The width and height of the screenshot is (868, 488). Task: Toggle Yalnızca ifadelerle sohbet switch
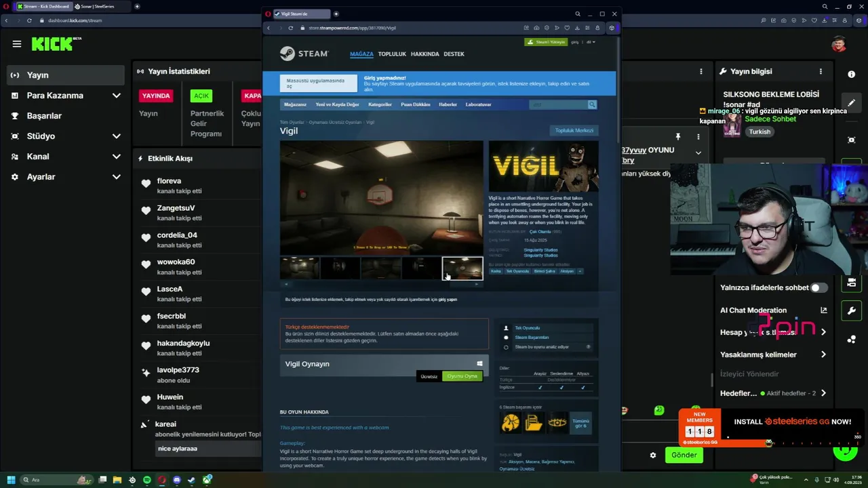(x=819, y=287)
